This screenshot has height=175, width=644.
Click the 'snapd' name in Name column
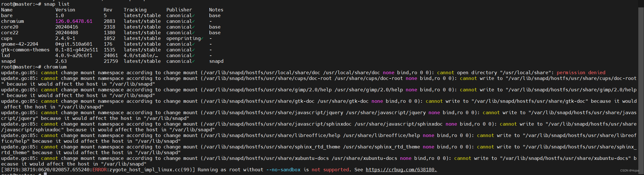click(8, 61)
